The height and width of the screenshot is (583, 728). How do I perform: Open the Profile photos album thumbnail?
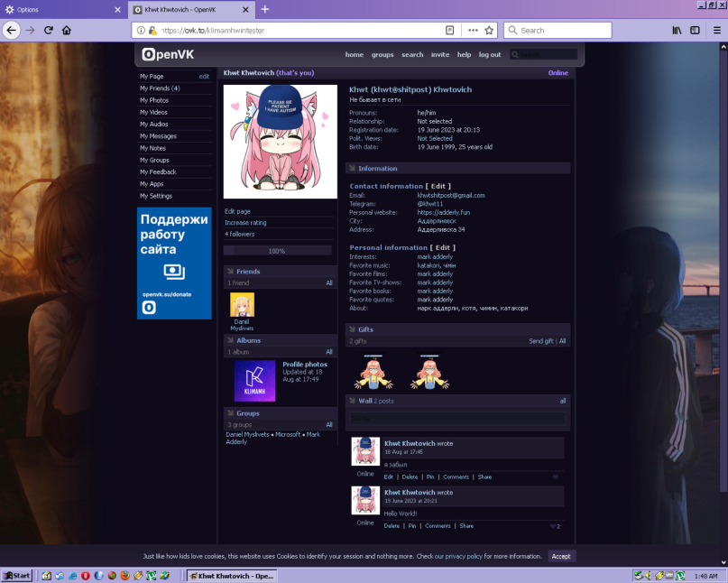click(x=254, y=381)
